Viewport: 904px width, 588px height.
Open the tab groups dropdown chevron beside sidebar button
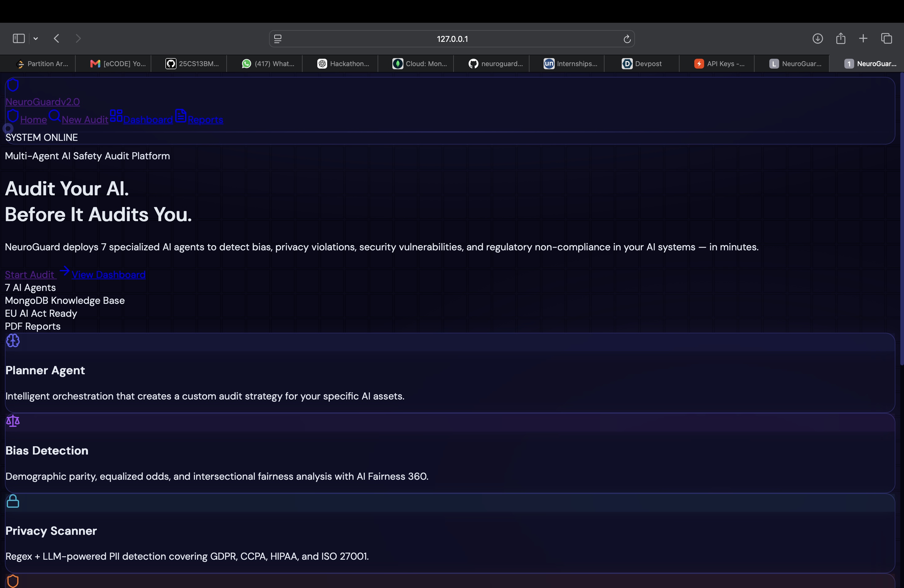tap(36, 38)
